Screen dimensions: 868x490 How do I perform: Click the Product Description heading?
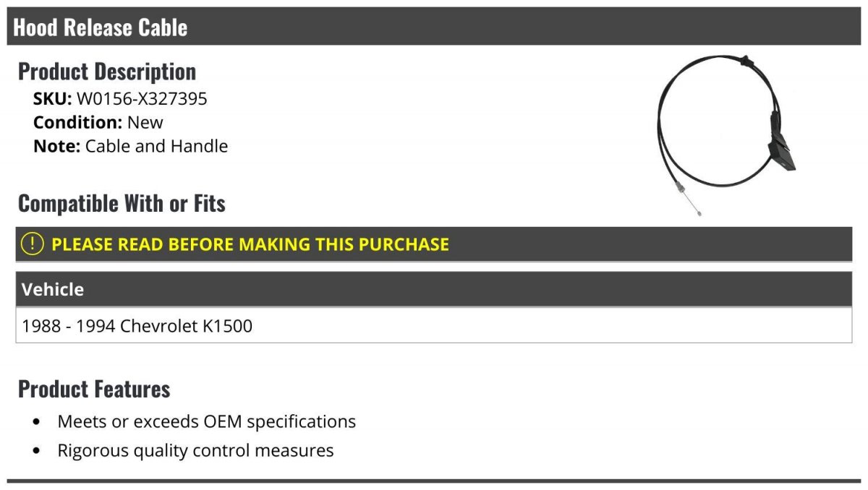pyautogui.click(x=107, y=71)
